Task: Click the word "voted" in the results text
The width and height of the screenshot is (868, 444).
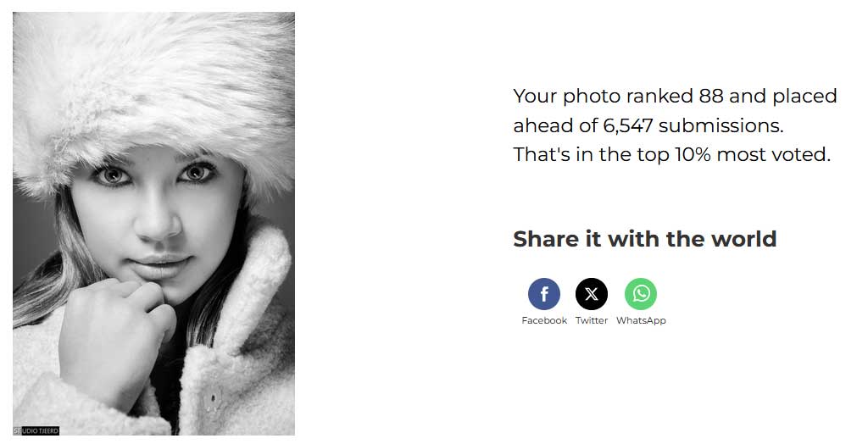Action: pyautogui.click(x=803, y=154)
